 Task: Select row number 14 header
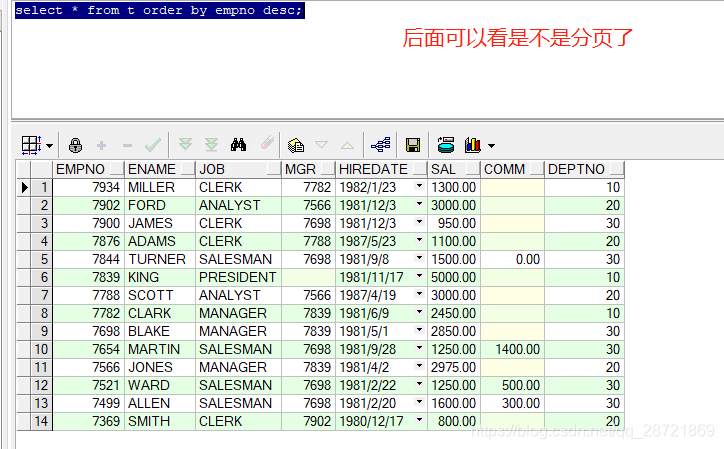click(42, 421)
